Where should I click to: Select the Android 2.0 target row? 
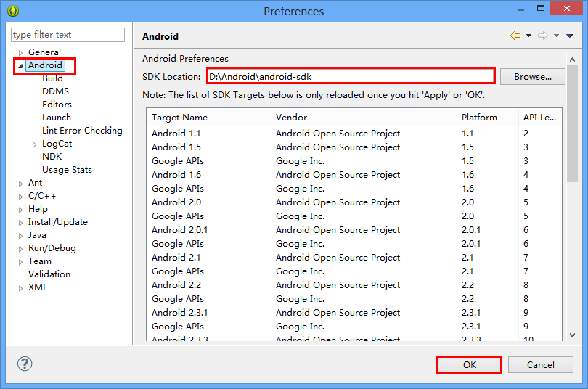pos(354,202)
